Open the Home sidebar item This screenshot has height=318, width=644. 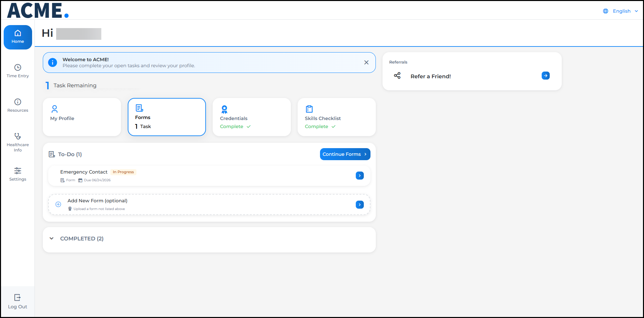[18, 37]
